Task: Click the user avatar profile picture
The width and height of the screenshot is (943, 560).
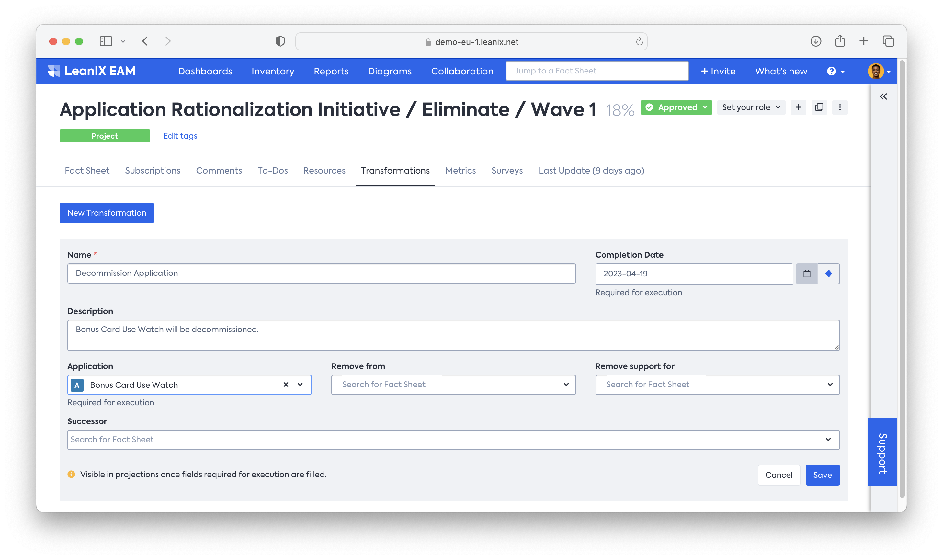Action: [875, 71]
